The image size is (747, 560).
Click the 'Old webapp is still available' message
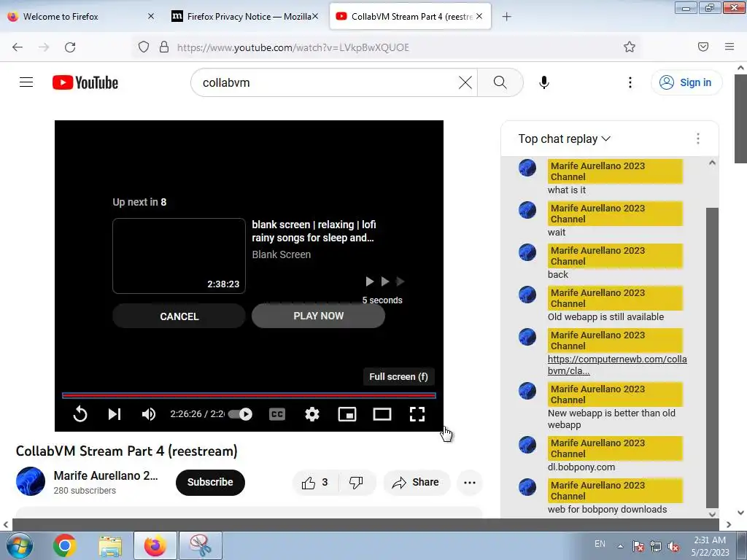(x=605, y=316)
